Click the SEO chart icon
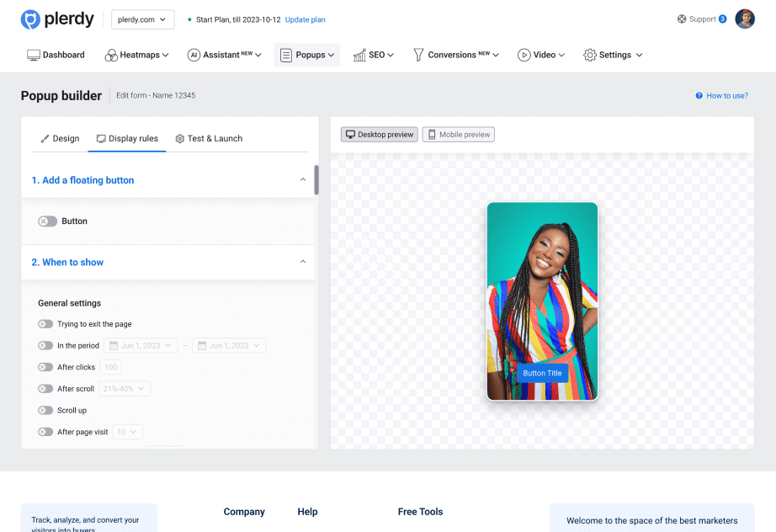776x532 pixels. coord(359,55)
